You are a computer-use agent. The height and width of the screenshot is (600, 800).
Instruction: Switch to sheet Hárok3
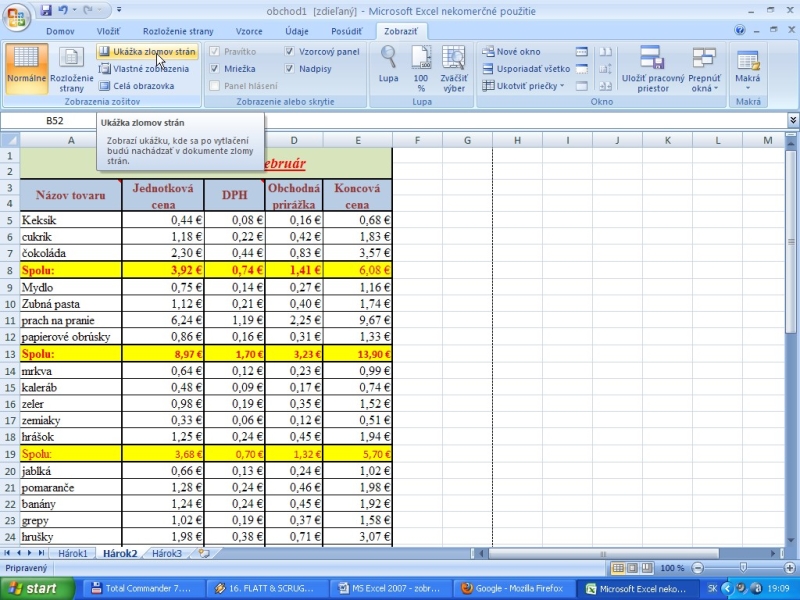point(166,553)
